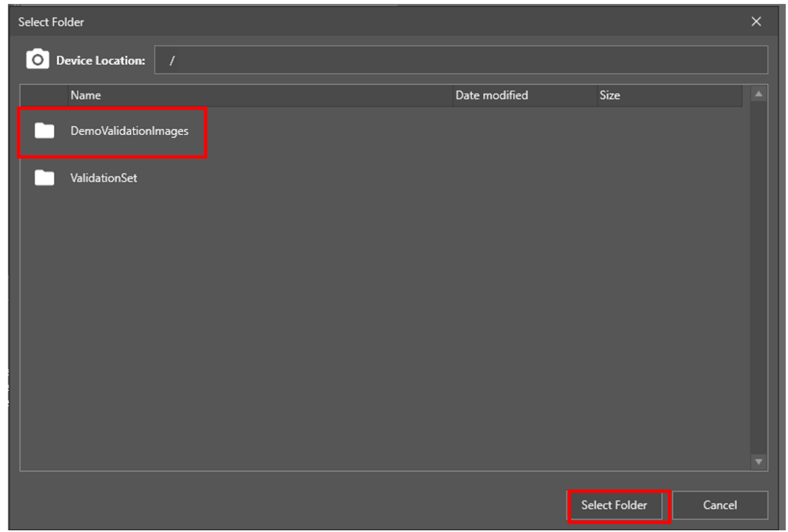Sort list by Size column

click(x=610, y=95)
